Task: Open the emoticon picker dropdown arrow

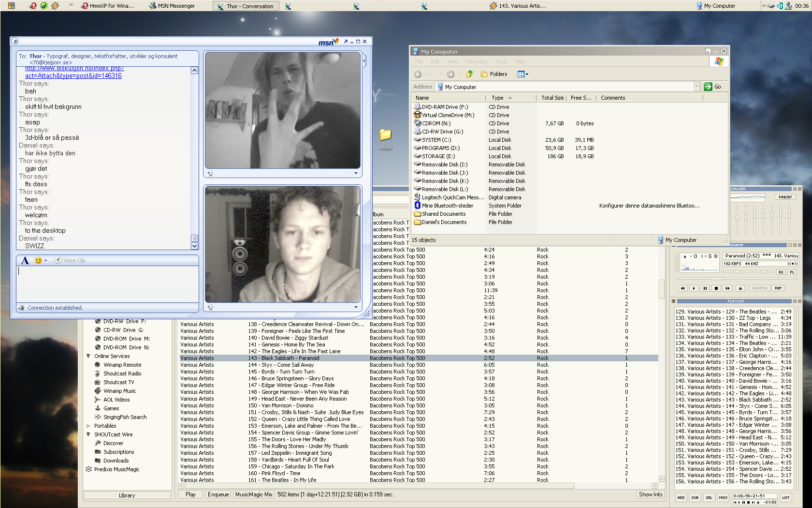Action: (x=46, y=261)
